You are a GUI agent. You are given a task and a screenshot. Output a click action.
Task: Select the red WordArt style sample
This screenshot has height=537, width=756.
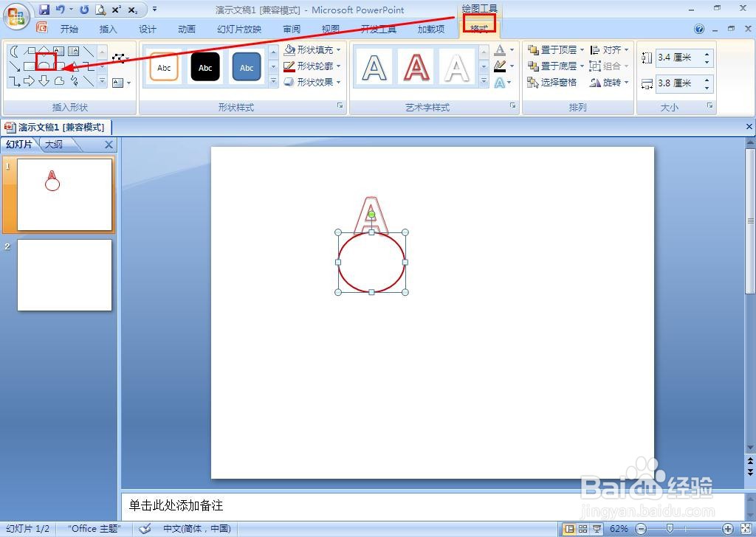point(416,66)
